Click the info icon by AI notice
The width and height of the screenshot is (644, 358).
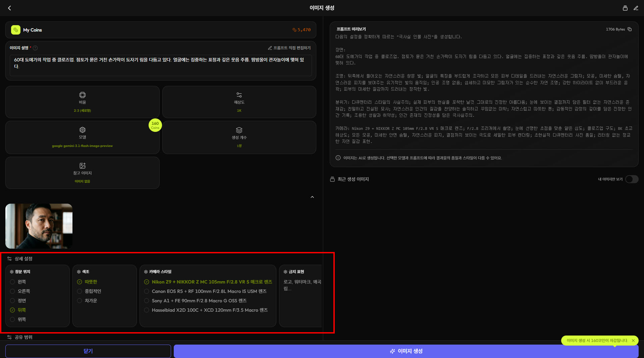[x=338, y=158]
